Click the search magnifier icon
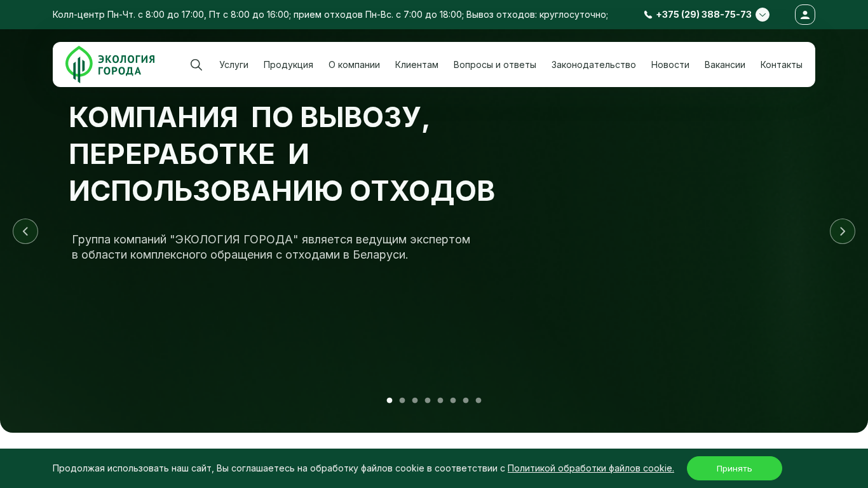Image resolution: width=868 pixels, height=488 pixels. 196,65
